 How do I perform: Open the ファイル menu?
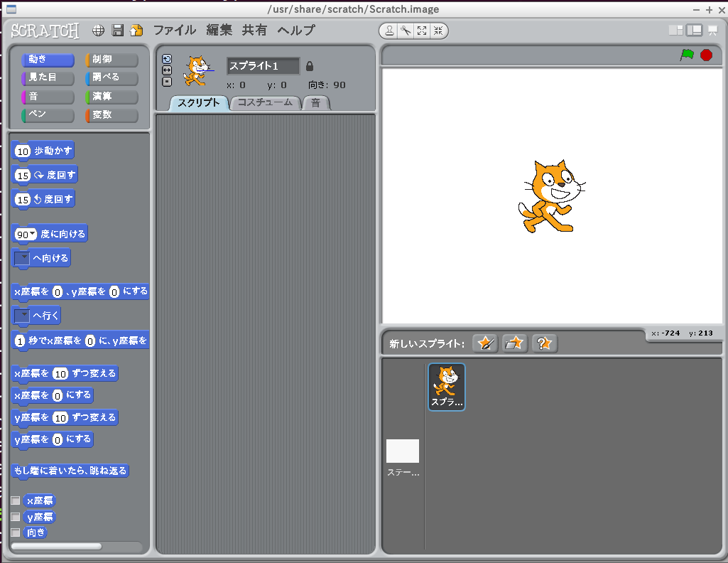[175, 30]
